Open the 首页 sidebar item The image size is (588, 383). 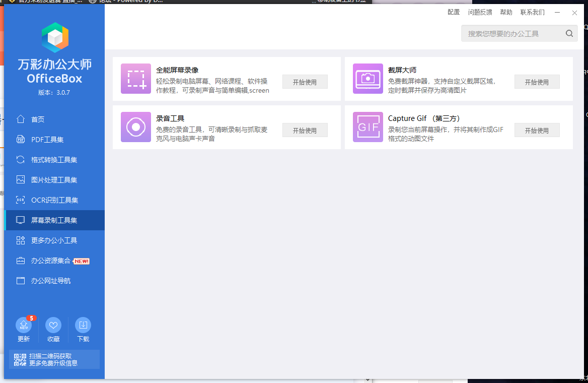[54, 119]
